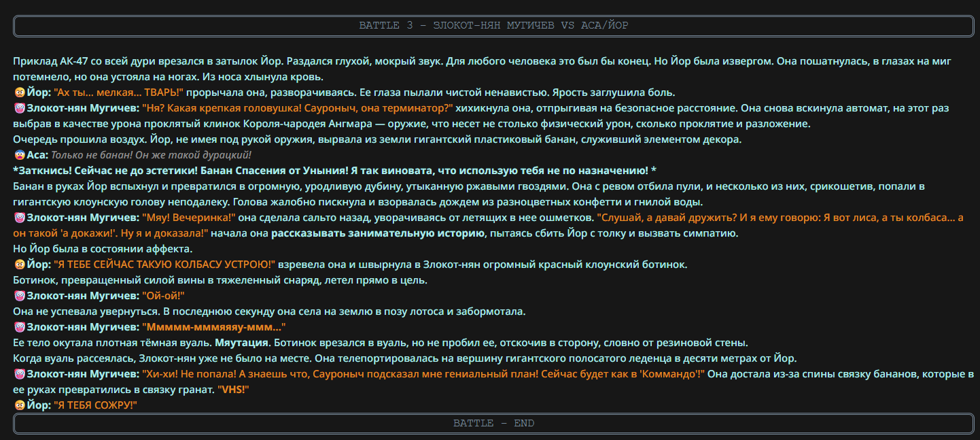The height and width of the screenshot is (440, 980).
Task: Click the sentence 'Но Йор была в состоянии аффекта.'
Action: point(103,249)
